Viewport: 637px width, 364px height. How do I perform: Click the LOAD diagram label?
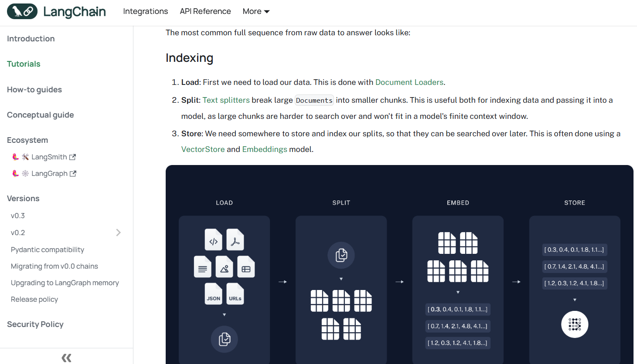pos(225,203)
